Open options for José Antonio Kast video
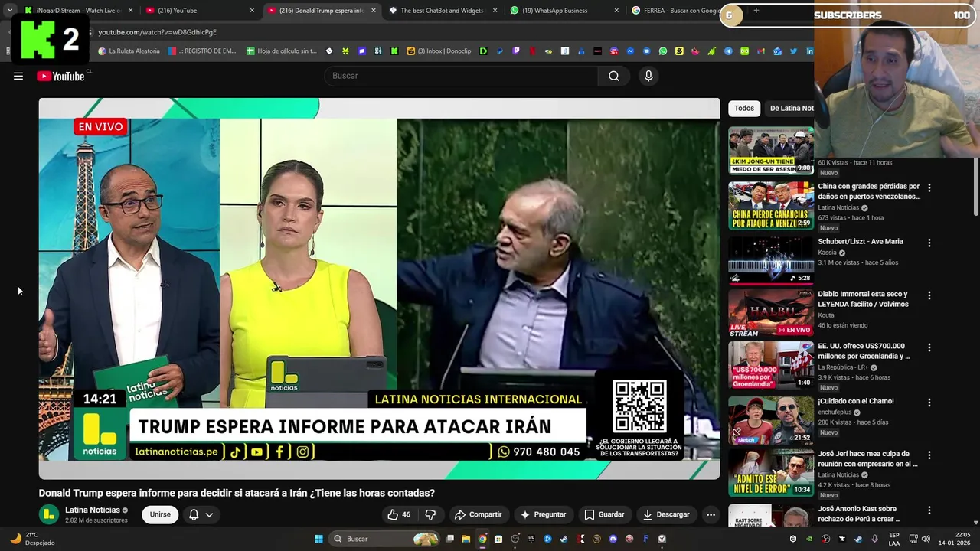Image resolution: width=980 pixels, height=551 pixels. coord(929,510)
